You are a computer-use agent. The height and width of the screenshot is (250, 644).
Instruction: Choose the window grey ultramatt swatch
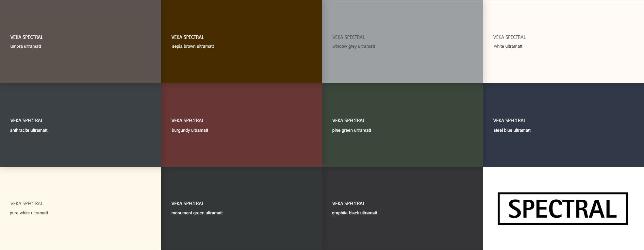(x=403, y=42)
